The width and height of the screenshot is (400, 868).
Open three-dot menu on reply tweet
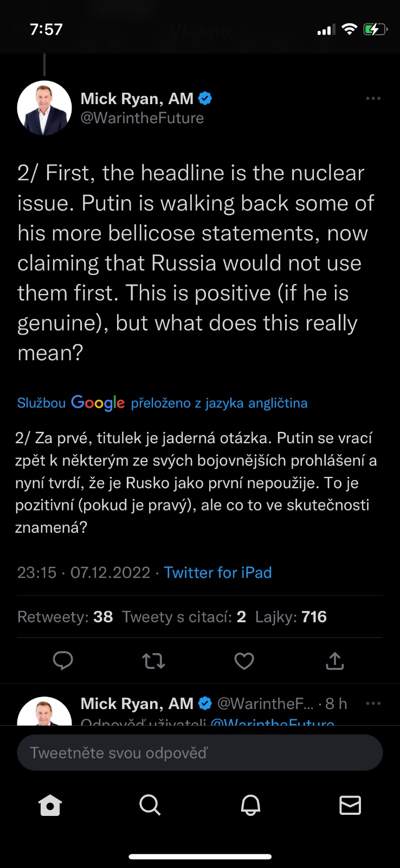(x=373, y=704)
